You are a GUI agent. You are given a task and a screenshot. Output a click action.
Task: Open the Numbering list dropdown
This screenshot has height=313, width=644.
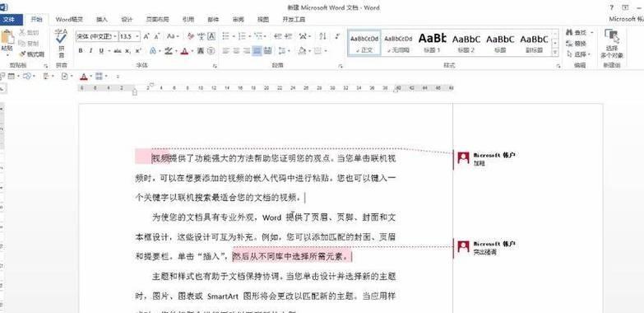[x=249, y=36]
